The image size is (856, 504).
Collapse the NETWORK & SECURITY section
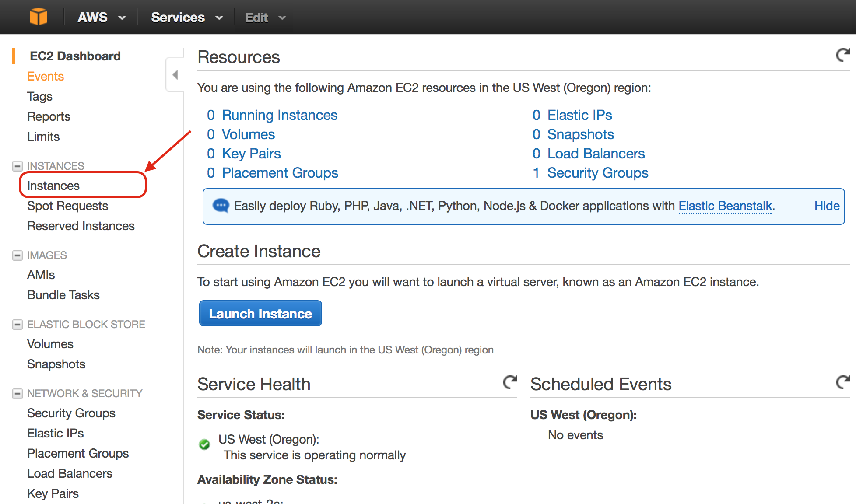point(18,394)
